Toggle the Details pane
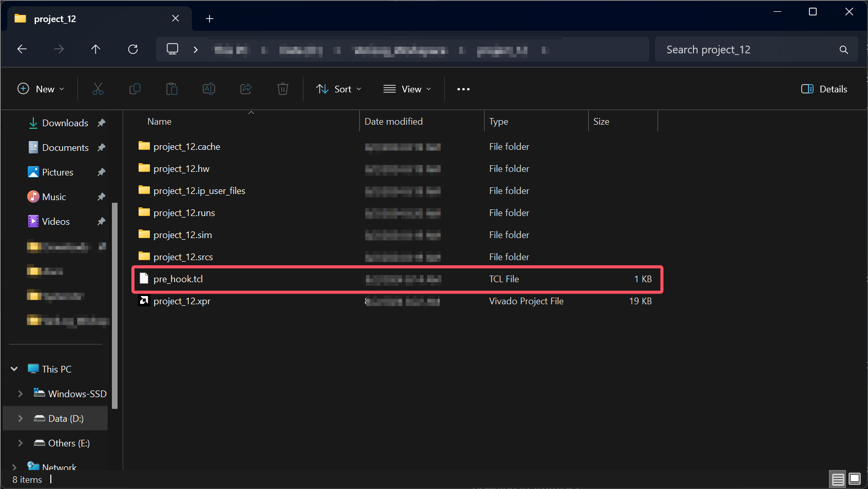868x489 pixels. click(824, 89)
